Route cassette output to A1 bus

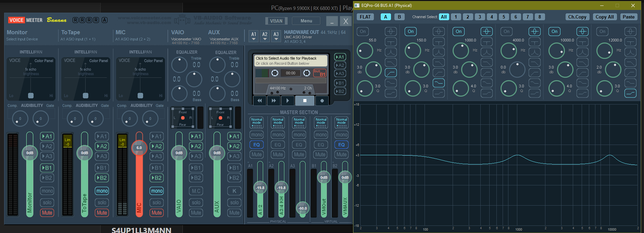point(340,57)
